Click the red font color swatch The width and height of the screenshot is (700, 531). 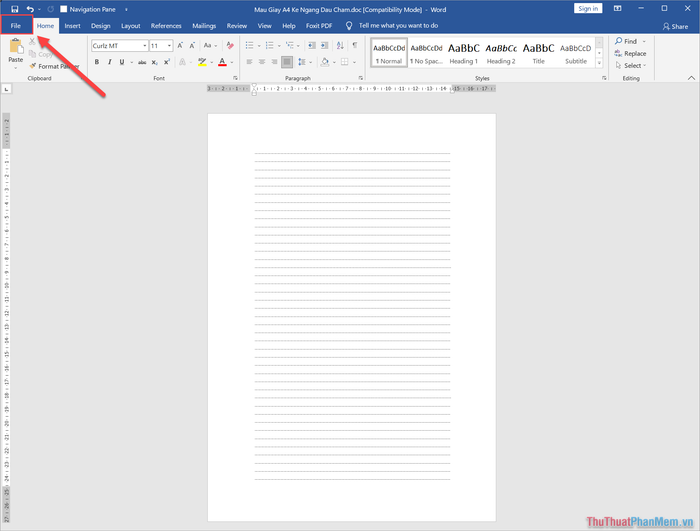(222, 62)
